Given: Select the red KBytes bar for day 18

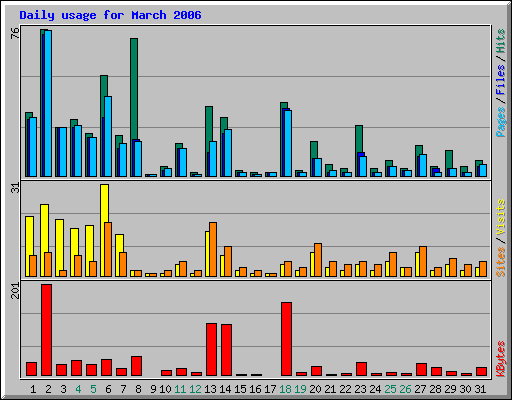Looking at the screenshot, I should point(287,339).
